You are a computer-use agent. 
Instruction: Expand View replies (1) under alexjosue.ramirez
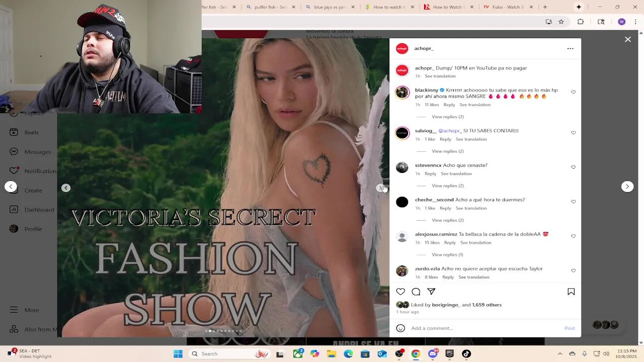click(x=447, y=255)
